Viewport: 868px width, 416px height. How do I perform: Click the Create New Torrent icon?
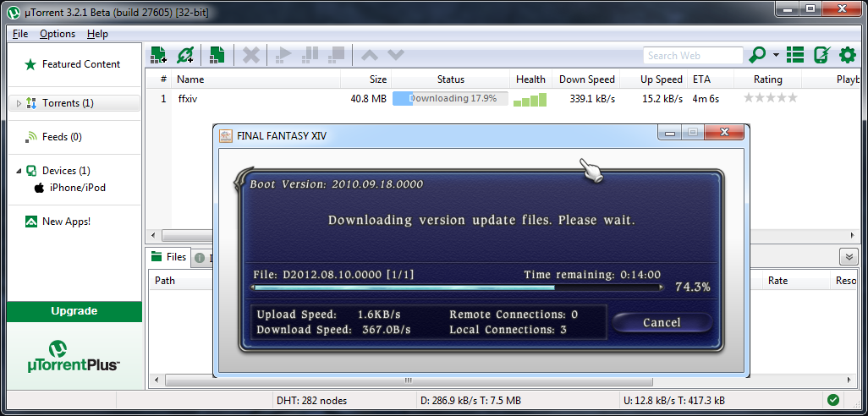click(x=217, y=56)
